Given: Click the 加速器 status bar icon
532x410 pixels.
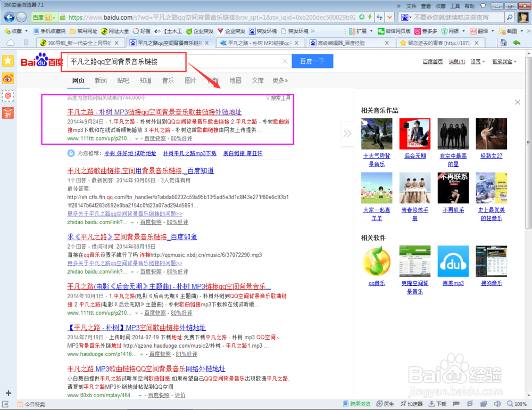Looking at the screenshot, I should point(411,404).
